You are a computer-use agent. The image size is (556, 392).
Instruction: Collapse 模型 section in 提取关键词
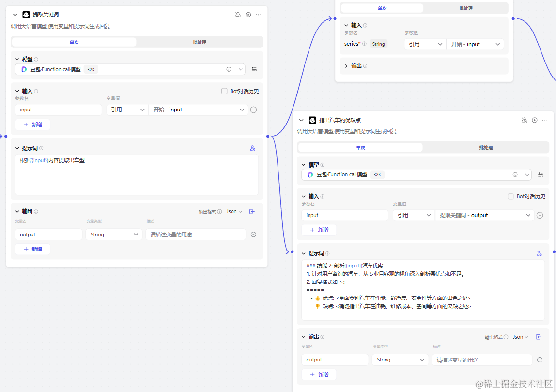(x=17, y=59)
